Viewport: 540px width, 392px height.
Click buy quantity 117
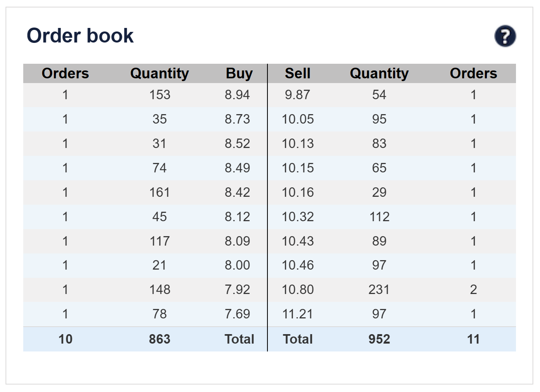click(x=160, y=241)
